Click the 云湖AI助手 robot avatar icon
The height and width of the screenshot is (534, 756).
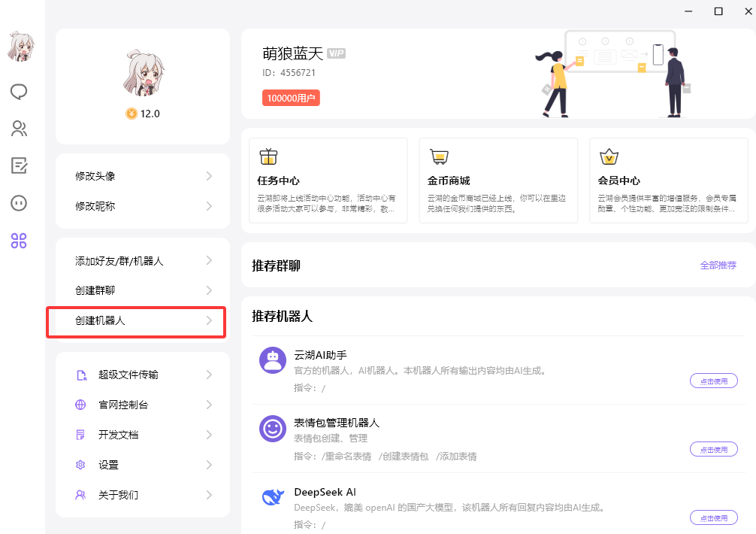(273, 360)
